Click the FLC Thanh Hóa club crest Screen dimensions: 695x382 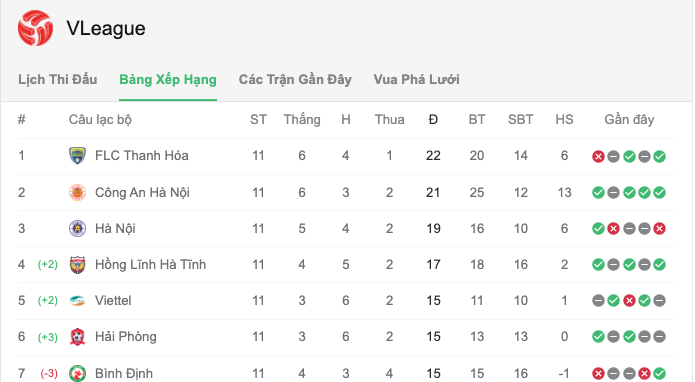point(78,156)
